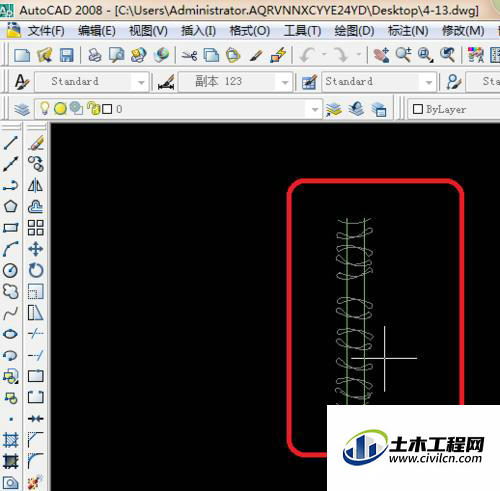Select the Line tool

click(10, 143)
